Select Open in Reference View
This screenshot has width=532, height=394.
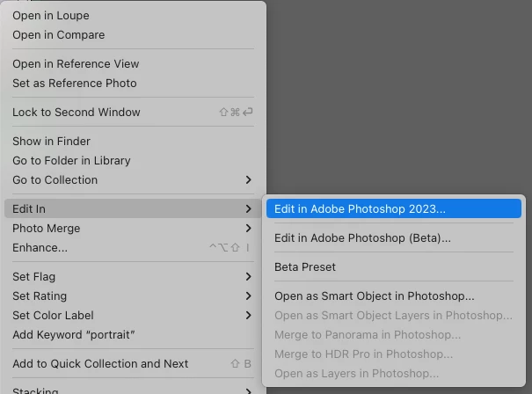[133, 64]
